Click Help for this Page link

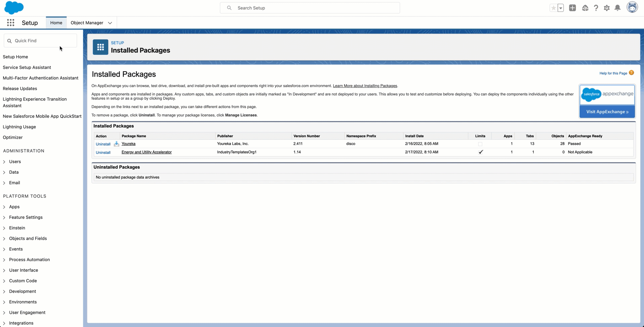613,73
